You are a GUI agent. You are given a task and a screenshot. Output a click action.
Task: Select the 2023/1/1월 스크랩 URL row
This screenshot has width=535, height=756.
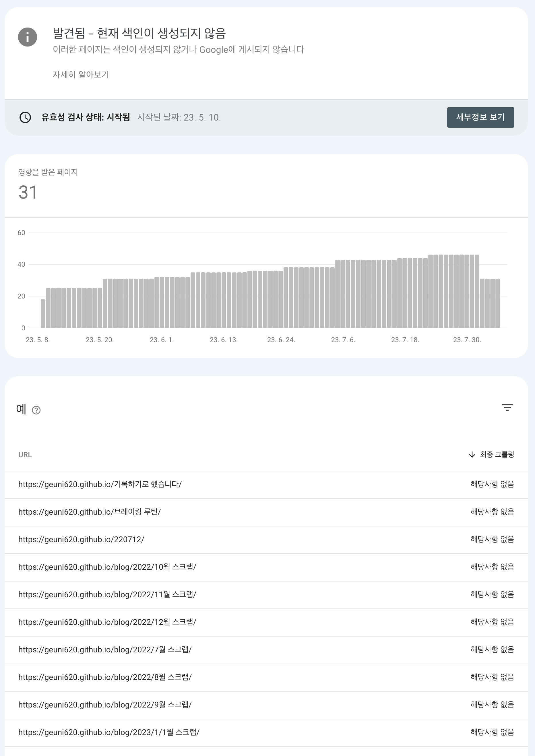click(x=266, y=733)
